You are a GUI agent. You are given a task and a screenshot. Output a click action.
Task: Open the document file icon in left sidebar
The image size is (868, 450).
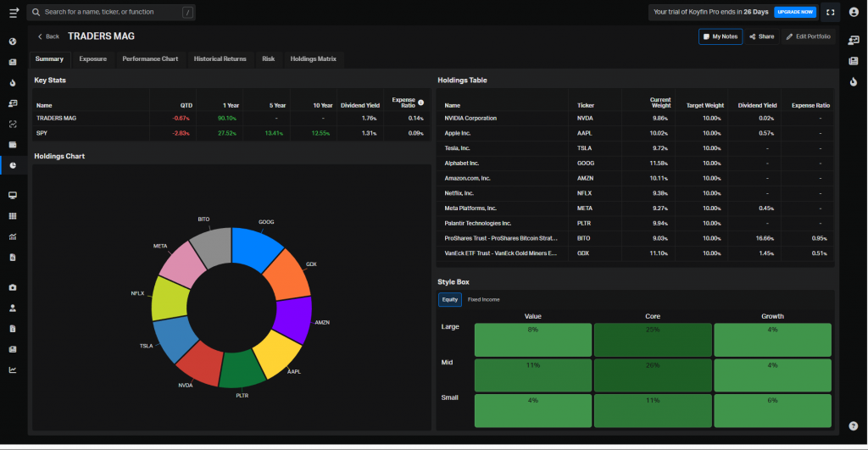click(13, 329)
